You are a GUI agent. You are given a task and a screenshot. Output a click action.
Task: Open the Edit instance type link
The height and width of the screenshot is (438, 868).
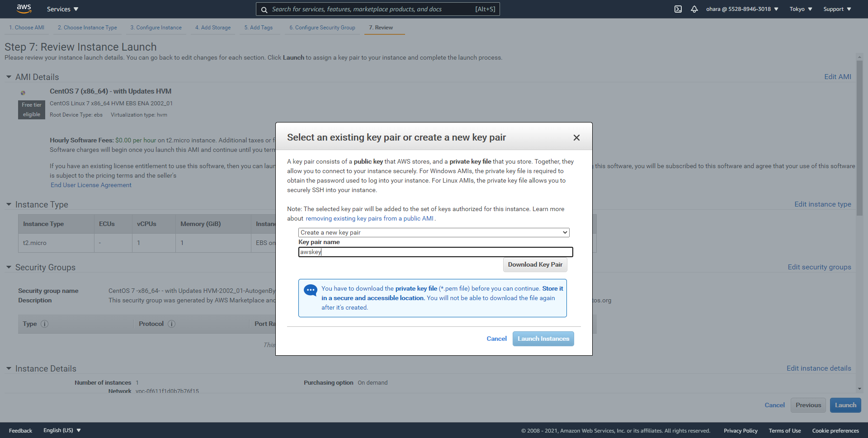[823, 204]
